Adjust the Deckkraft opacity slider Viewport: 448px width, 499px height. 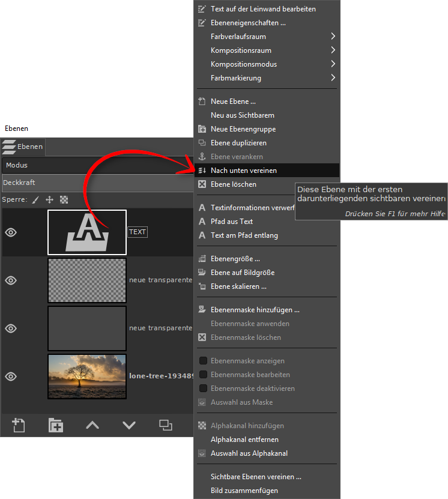[x=97, y=183]
